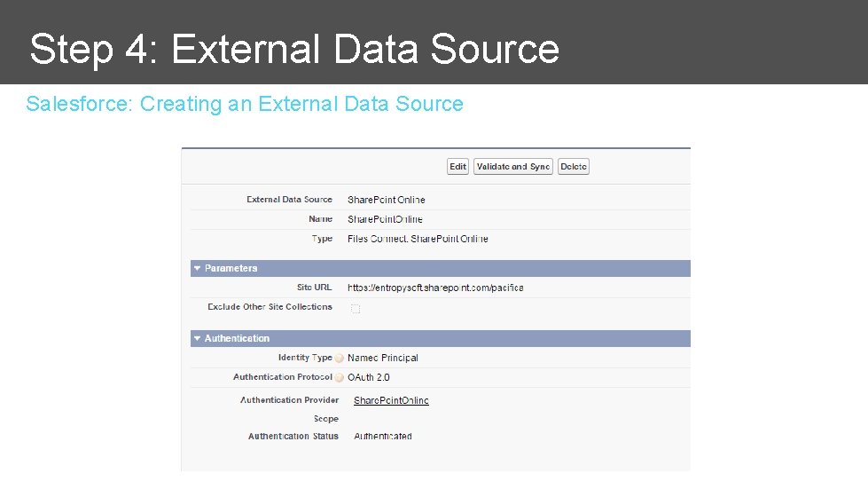The height and width of the screenshot is (489, 868).
Task: Select the Site URL value text
Action: [x=435, y=288]
